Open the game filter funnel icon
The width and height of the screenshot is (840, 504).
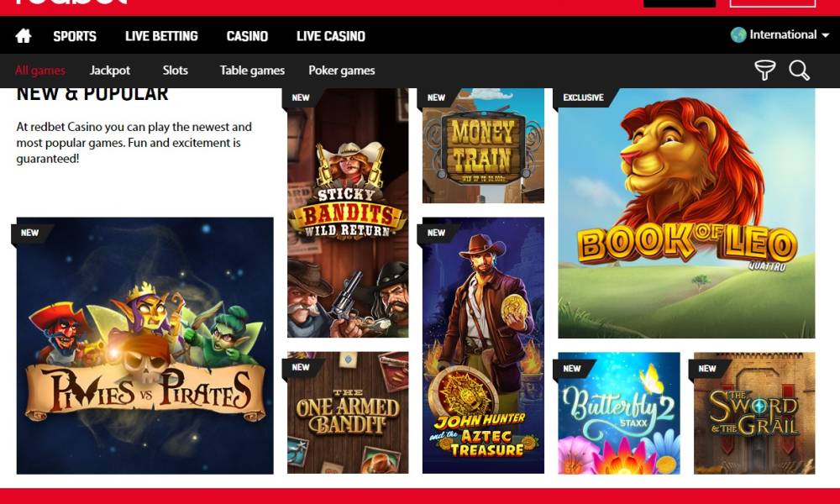pyautogui.click(x=765, y=71)
